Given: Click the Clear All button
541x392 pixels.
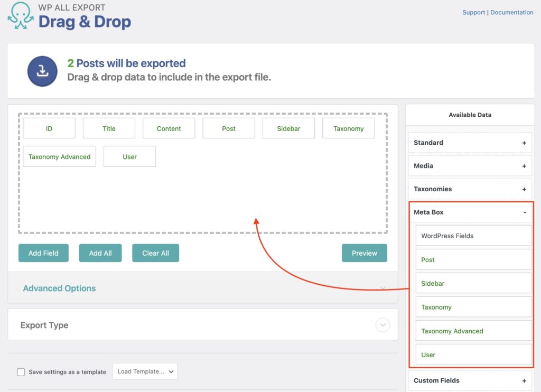Looking at the screenshot, I should (x=155, y=253).
